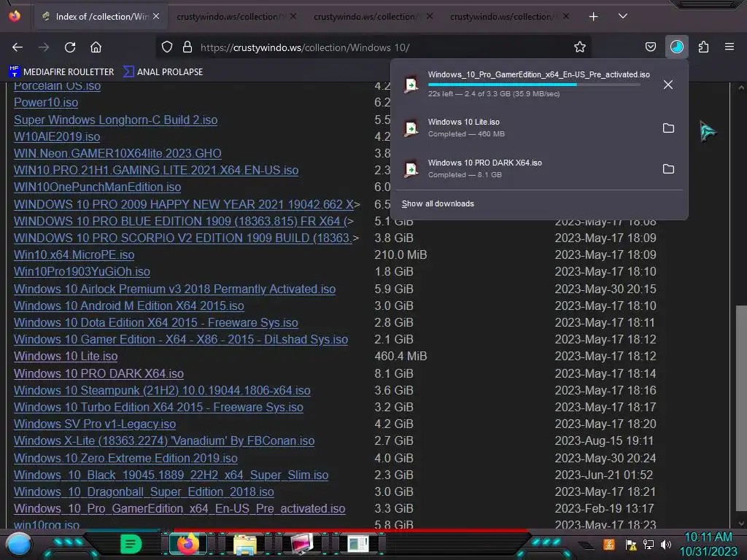The width and height of the screenshot is (747, 560).
Task: Open the Pocket save icon
Action: (650, 47)
